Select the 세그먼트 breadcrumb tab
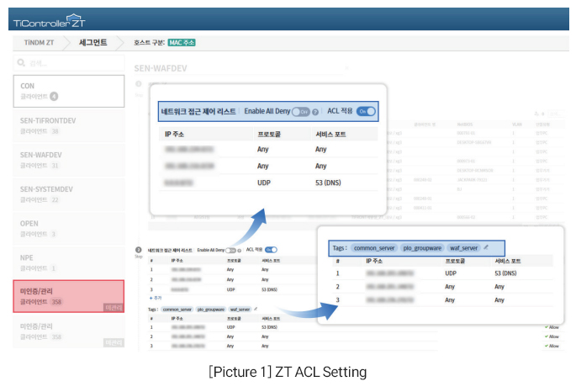 (92, 42)
